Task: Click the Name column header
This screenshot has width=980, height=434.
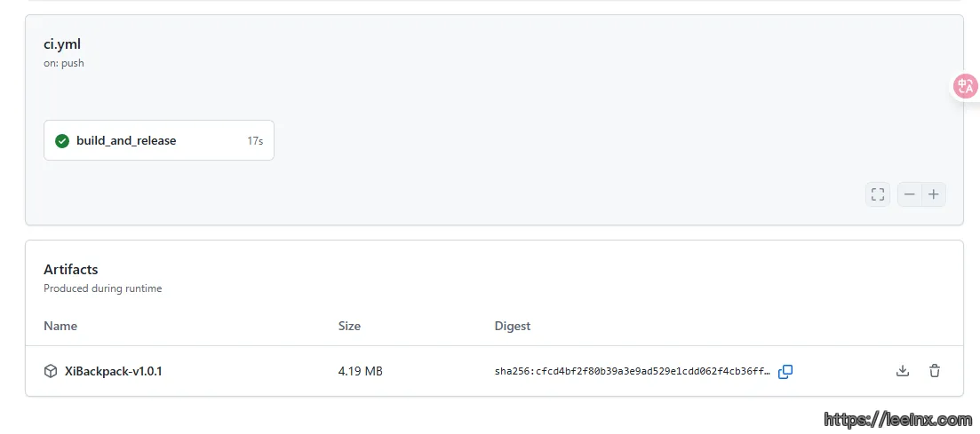Action: 60,326
